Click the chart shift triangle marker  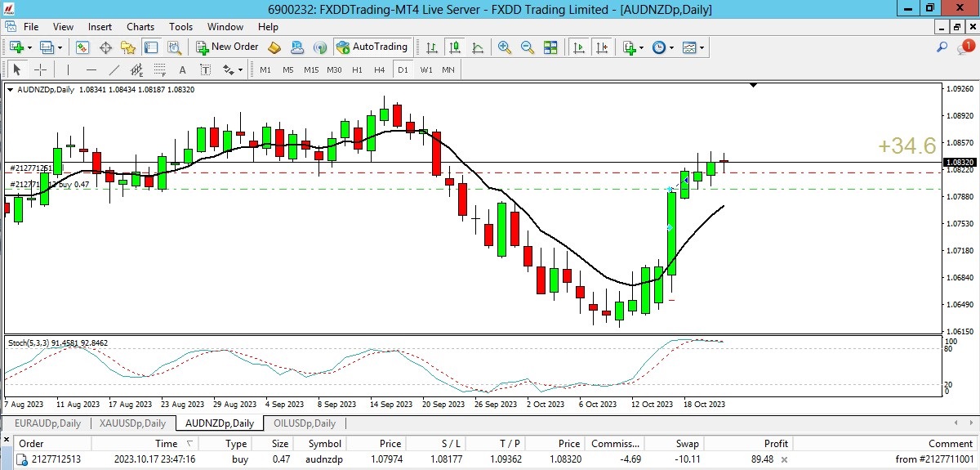click(x=754, y=85)
